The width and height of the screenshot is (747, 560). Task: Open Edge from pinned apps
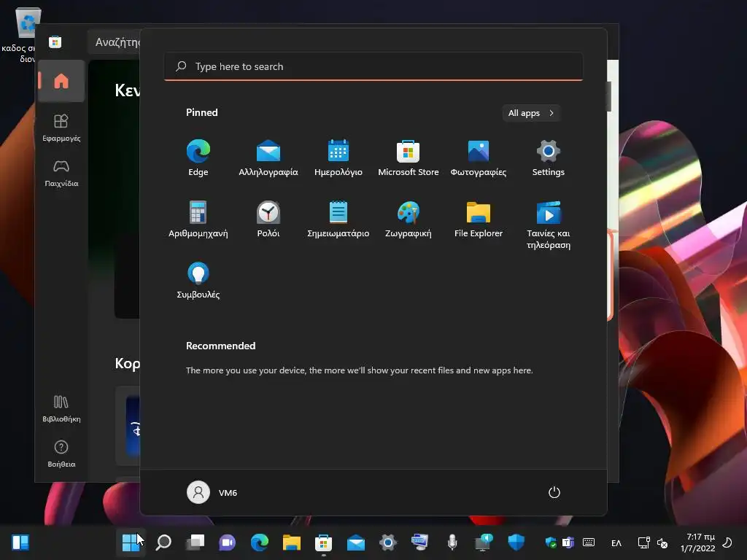click(198, 158)
